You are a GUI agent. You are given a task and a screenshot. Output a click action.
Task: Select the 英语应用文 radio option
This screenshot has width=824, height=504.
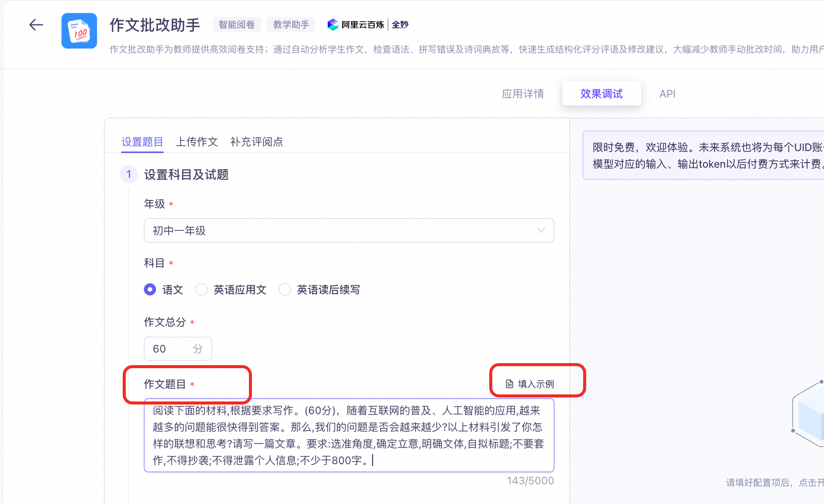tap(201, 289)
